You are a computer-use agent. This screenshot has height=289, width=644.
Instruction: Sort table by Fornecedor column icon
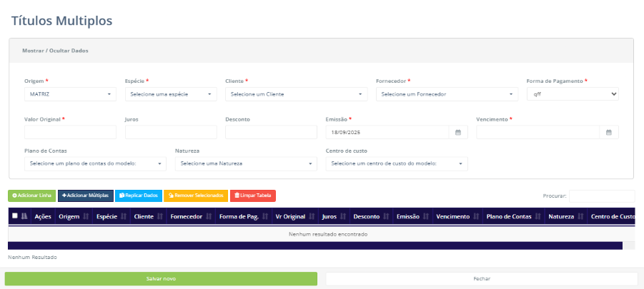click(x=208, y=216)
